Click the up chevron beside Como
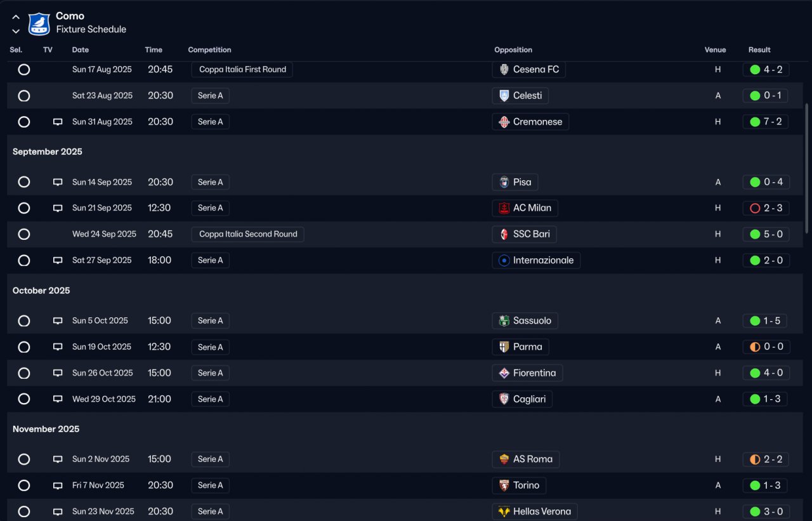The image size is (812, 521). tap(16, 17)
